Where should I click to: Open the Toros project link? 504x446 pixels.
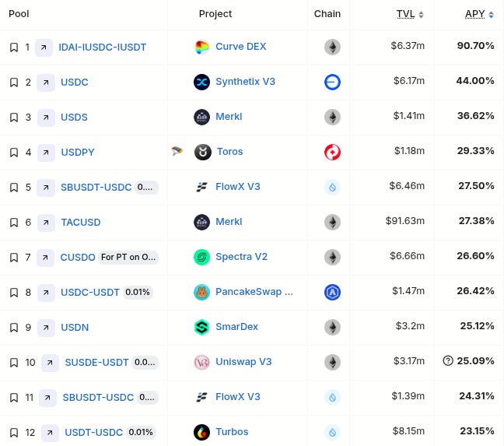(229, 152)
